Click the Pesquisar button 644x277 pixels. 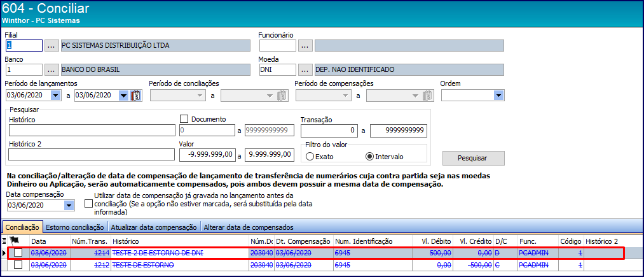click(x=473, y=158)
